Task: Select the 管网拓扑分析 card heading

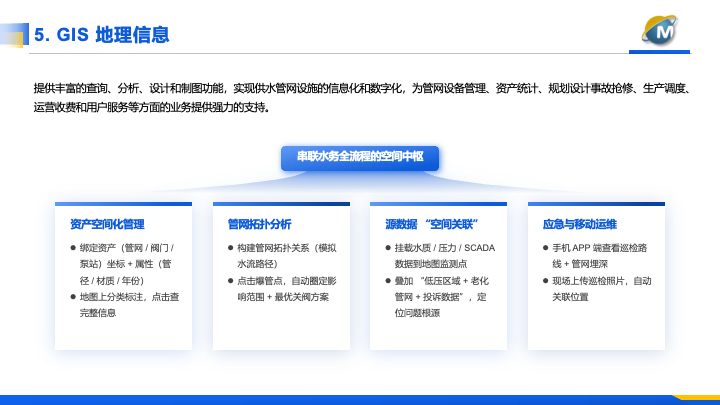Action: [x=259, y=224]
